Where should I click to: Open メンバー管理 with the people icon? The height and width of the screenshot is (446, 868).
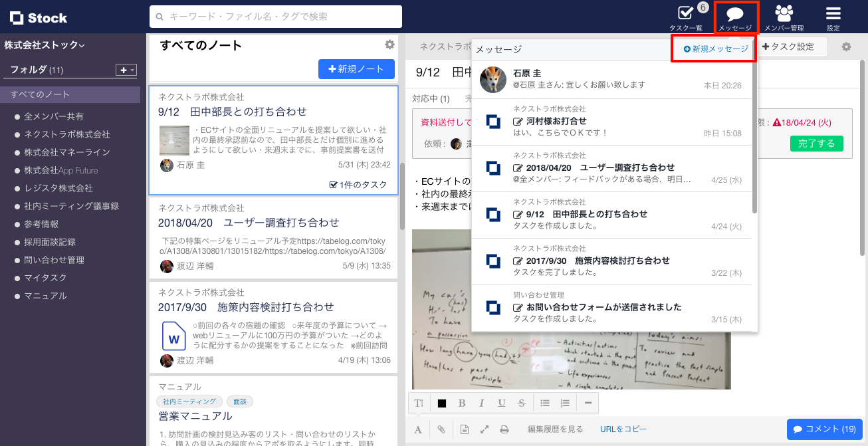tap(783, 13)
